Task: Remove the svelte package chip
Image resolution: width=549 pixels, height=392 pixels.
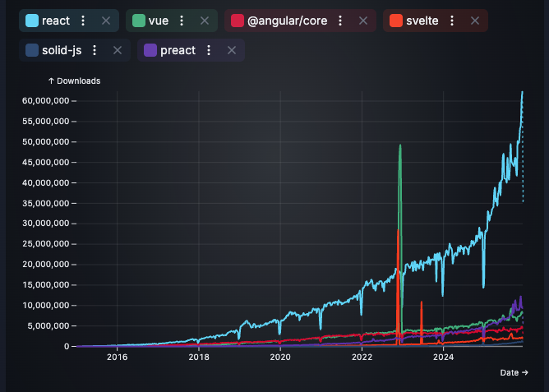Action: [475, 21]
